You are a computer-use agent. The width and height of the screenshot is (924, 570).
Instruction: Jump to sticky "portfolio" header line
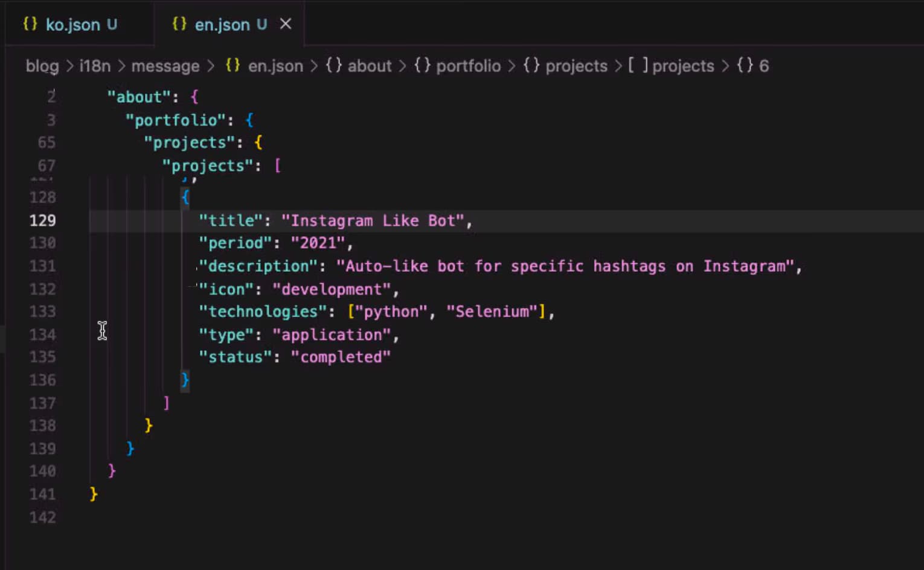175,120
